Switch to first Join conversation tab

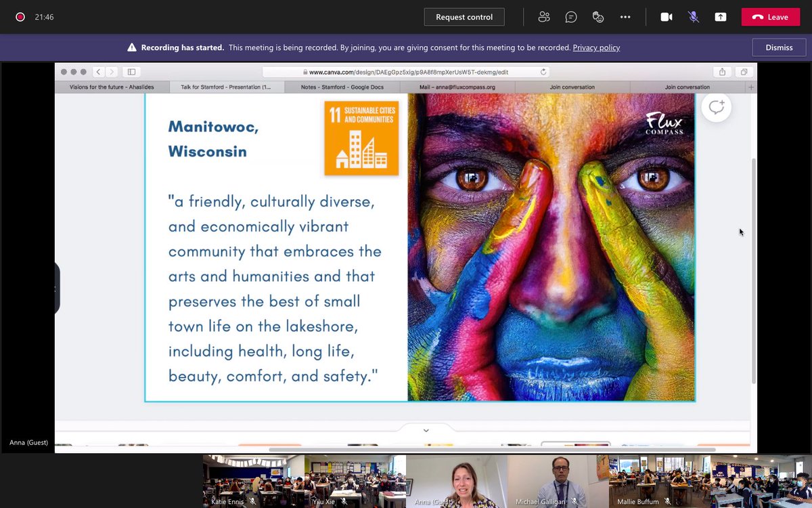(x=572, y=87)
